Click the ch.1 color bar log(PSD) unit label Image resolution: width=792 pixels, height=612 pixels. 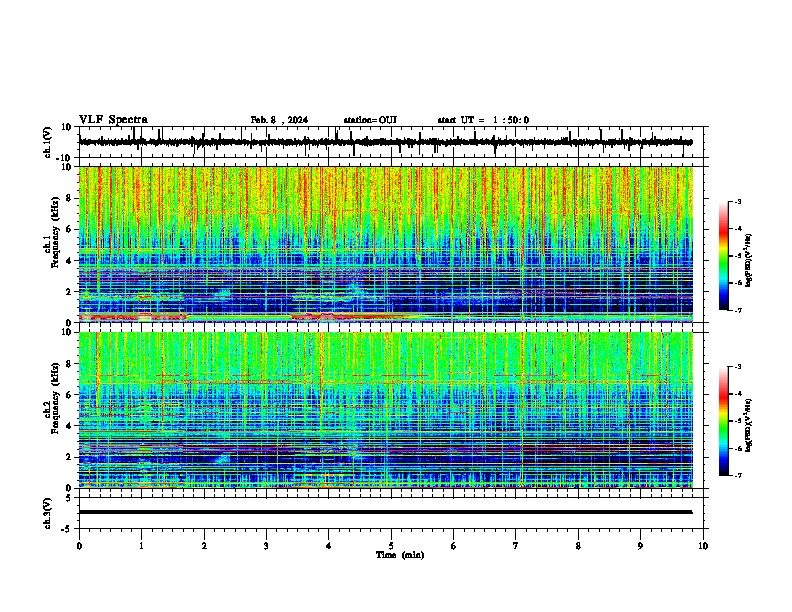(749, 261)
